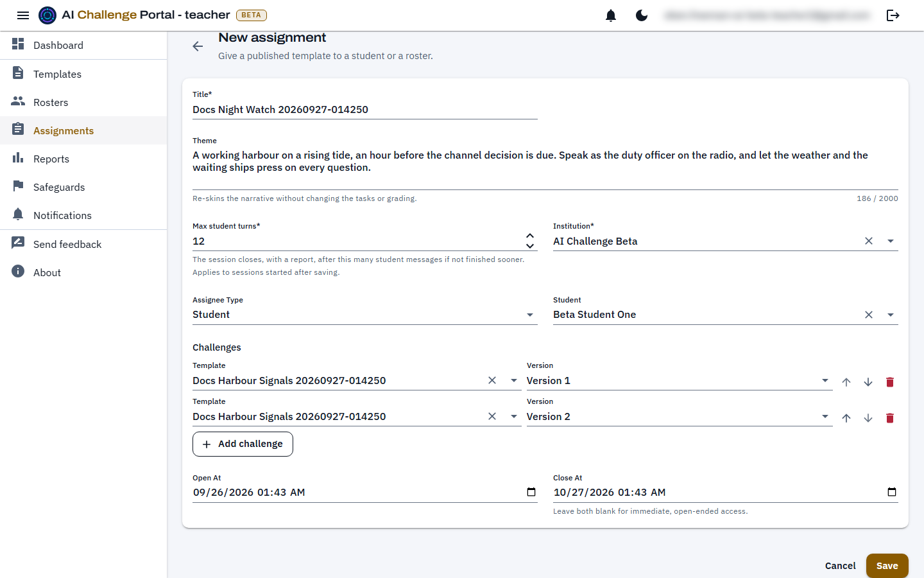Move Version 2 challenge down
The image size is (924, 578).
tap(868, 418)
